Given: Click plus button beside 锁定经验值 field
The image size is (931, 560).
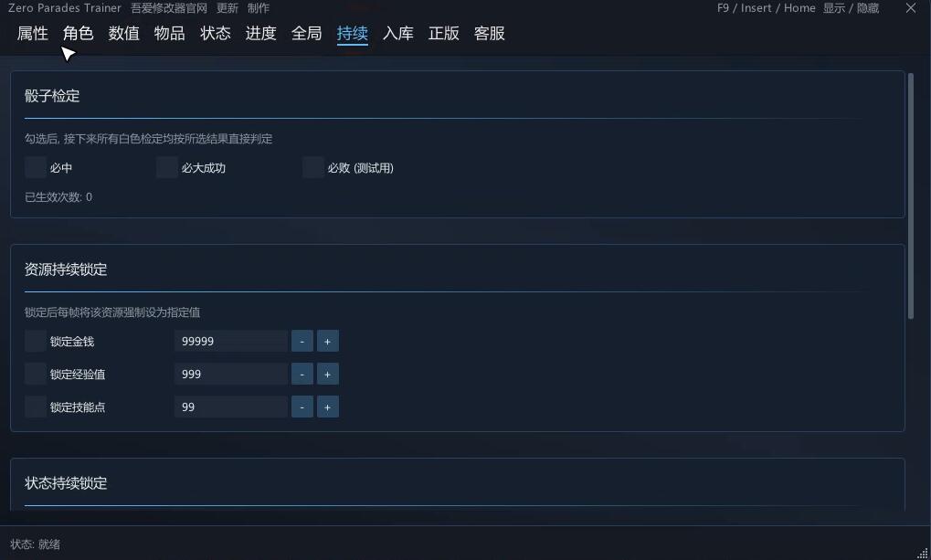Looking at the screenshot, I should (327, 375).
